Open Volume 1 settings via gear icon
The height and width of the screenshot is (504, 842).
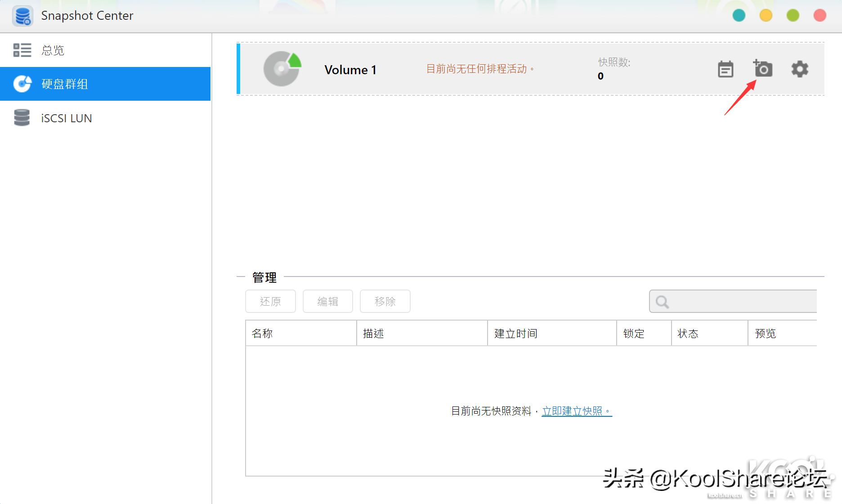point(799,69)
